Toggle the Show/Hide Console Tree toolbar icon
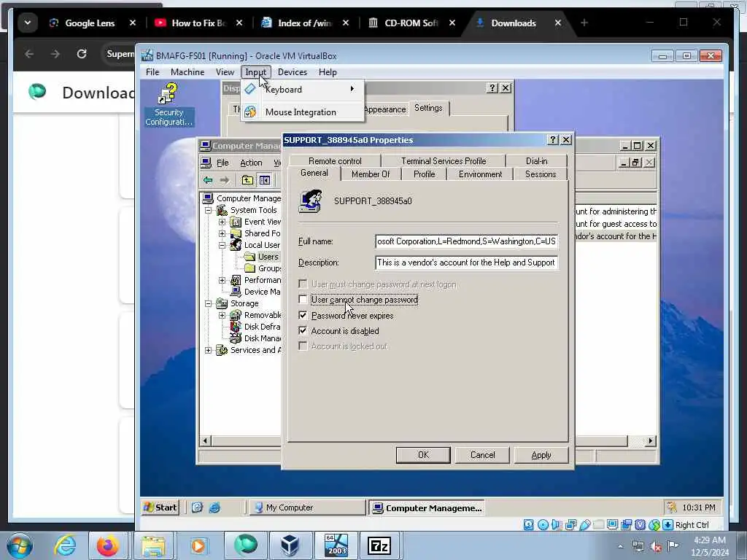The height and width of the screenshot is (560, 747). [264, 180]
